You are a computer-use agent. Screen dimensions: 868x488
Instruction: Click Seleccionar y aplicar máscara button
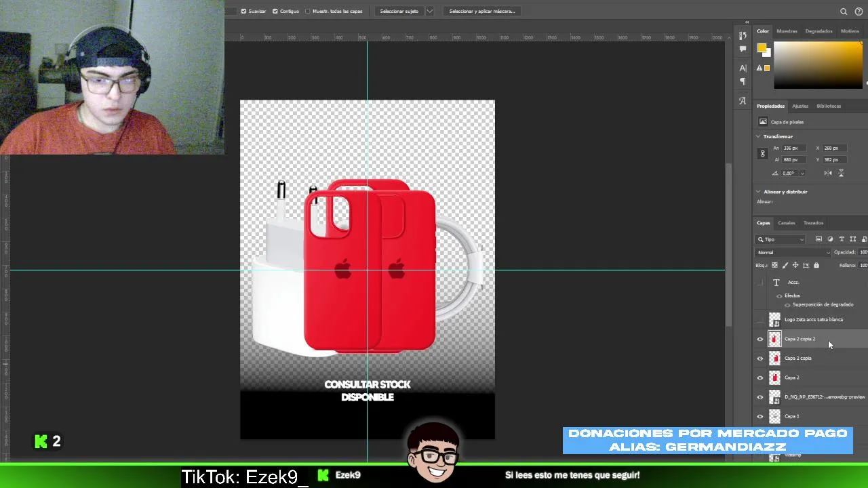click(x=482, y=11)
